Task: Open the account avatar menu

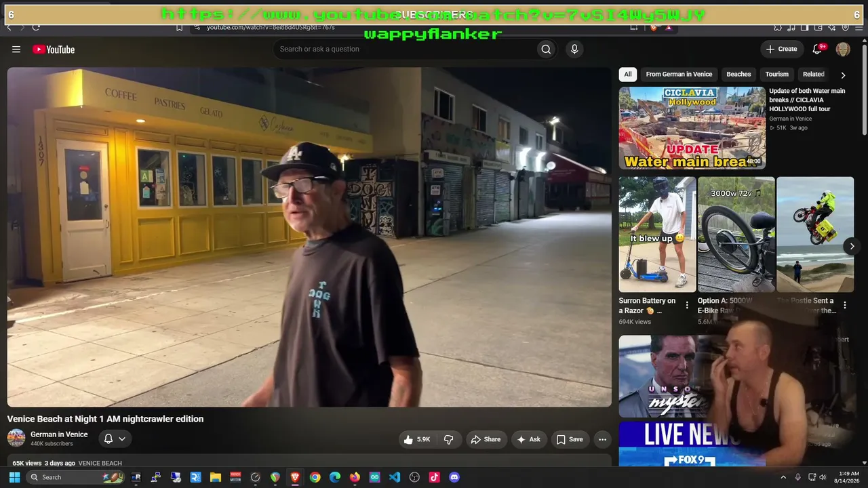Action: [x=843, y=49]
